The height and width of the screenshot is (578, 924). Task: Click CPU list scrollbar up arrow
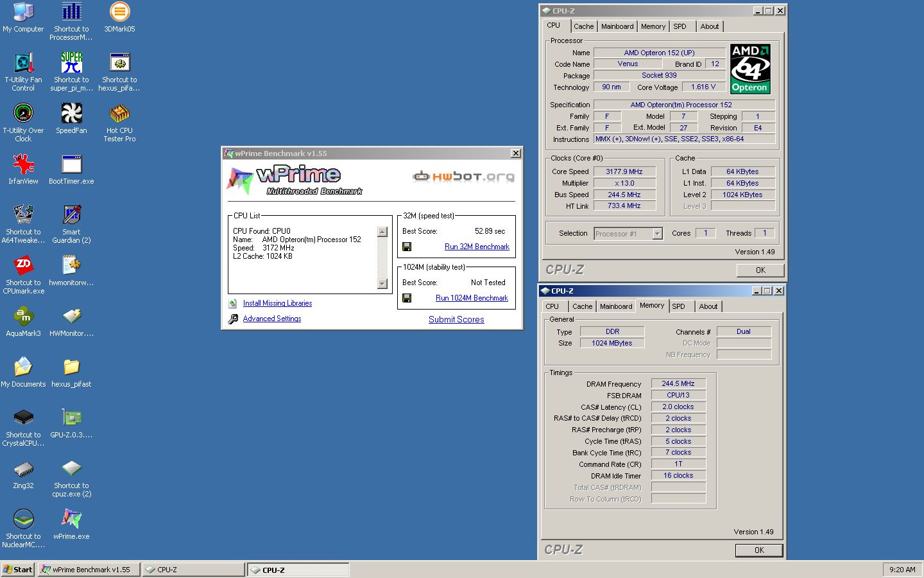coord(382,232)
